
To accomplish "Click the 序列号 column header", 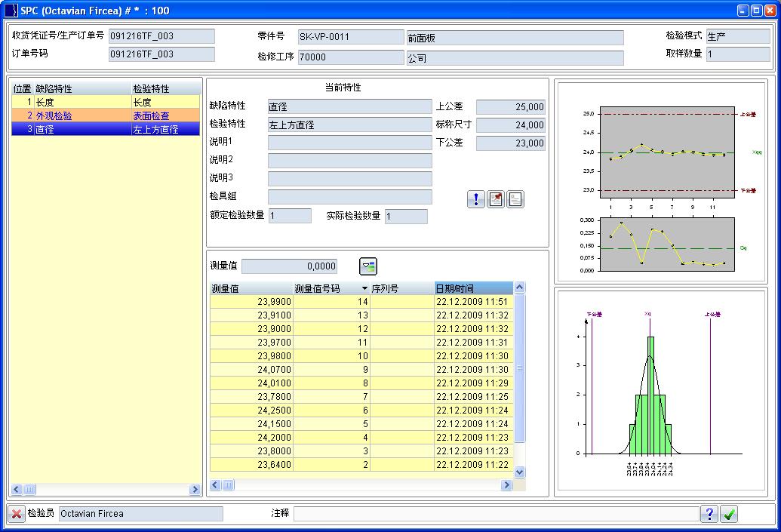I will click(401, 288).
